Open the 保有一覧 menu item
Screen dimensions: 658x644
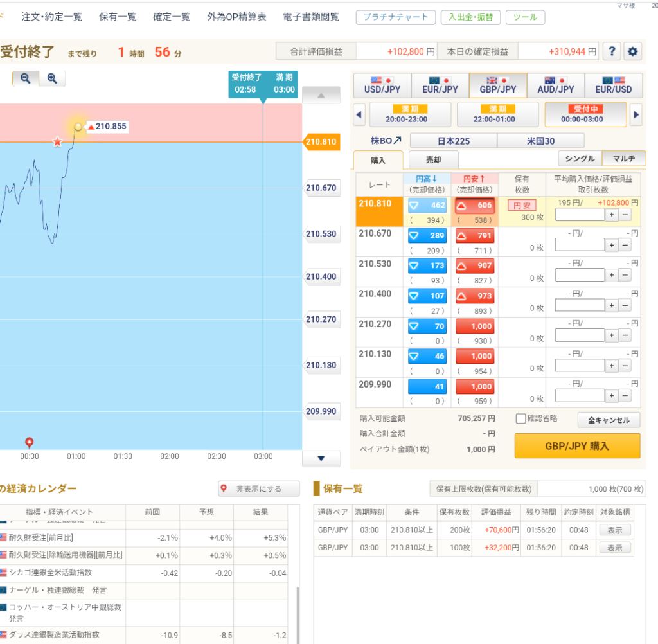tap(118, 17)
